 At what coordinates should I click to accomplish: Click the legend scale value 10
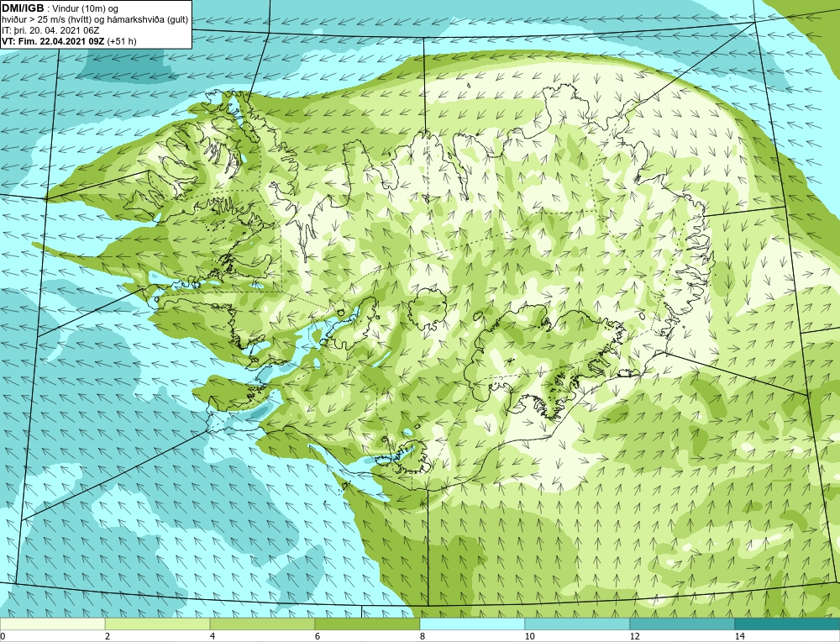(529, 636)
